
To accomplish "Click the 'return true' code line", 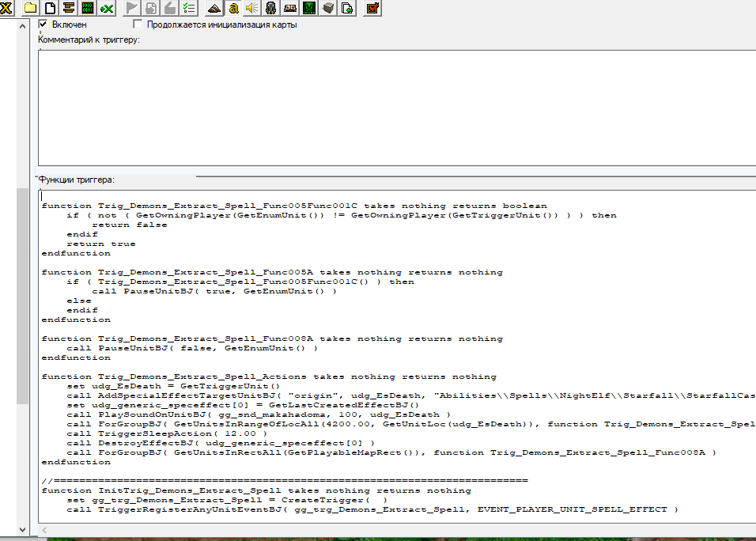I will point(101,244).
